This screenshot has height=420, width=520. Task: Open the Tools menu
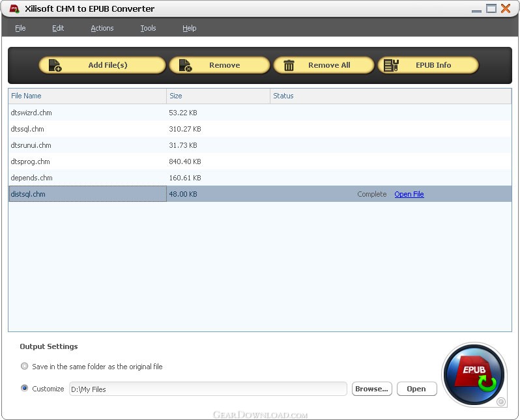(x=148, y=28)
